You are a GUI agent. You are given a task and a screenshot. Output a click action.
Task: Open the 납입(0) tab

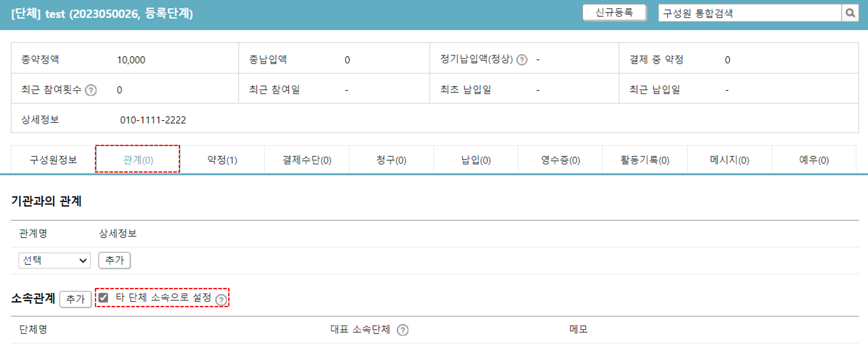coord(475,160)
